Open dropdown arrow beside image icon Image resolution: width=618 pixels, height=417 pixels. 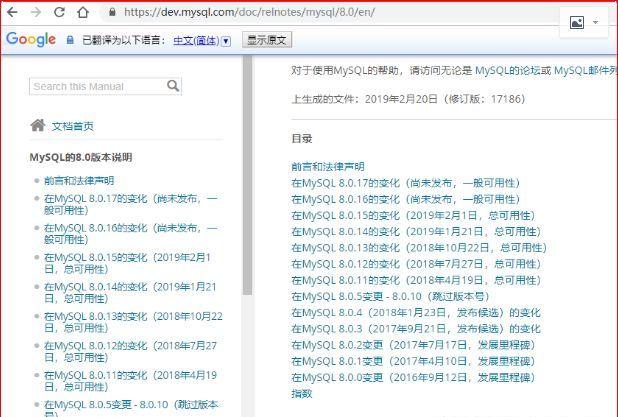click(x=596, y=22)
